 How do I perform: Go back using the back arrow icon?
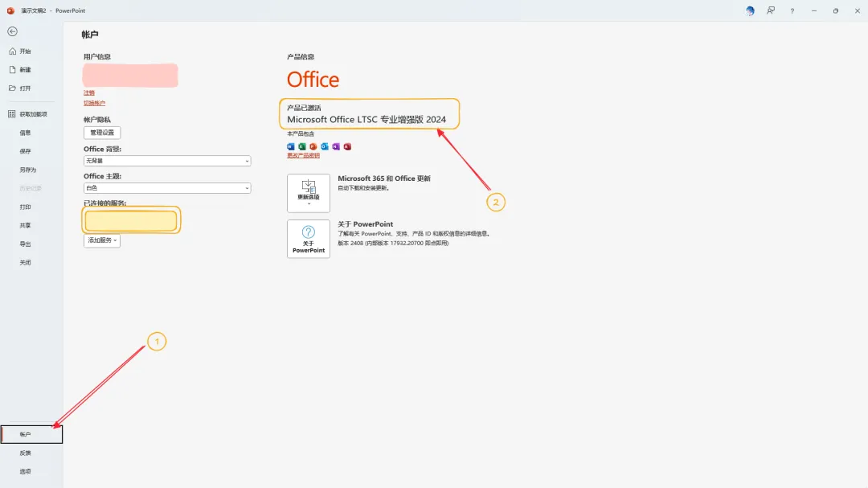[12, 31]
